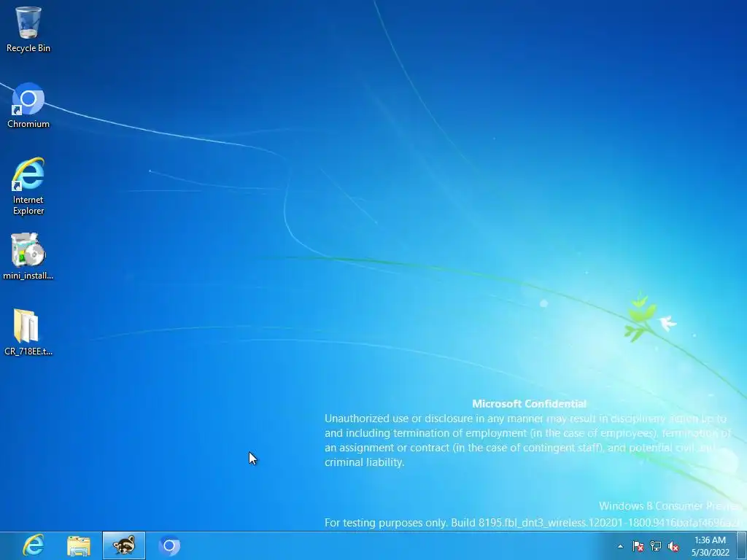Image resolution: width=747 pixels, height=560 pixels.
Task: Click the mini_install... label text
Action: pyautogui.click(x=28, y=276)
